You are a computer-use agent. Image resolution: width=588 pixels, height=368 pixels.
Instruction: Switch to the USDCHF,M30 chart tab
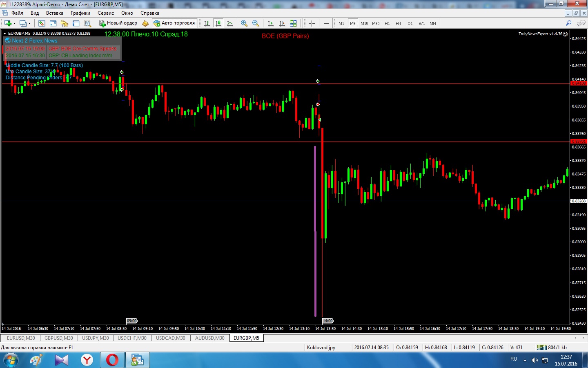click(x=132, y=338)
